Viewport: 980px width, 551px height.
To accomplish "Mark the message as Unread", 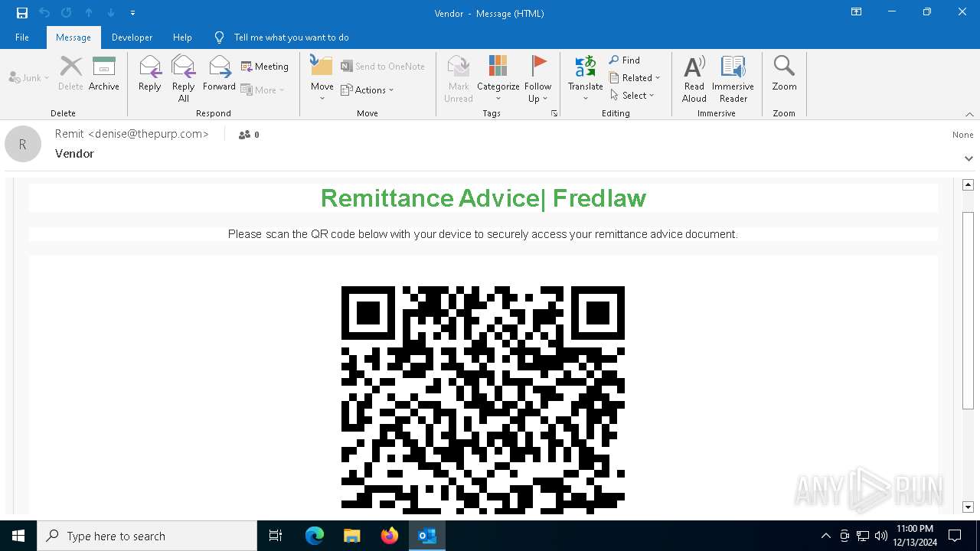I will pos(459,78).
